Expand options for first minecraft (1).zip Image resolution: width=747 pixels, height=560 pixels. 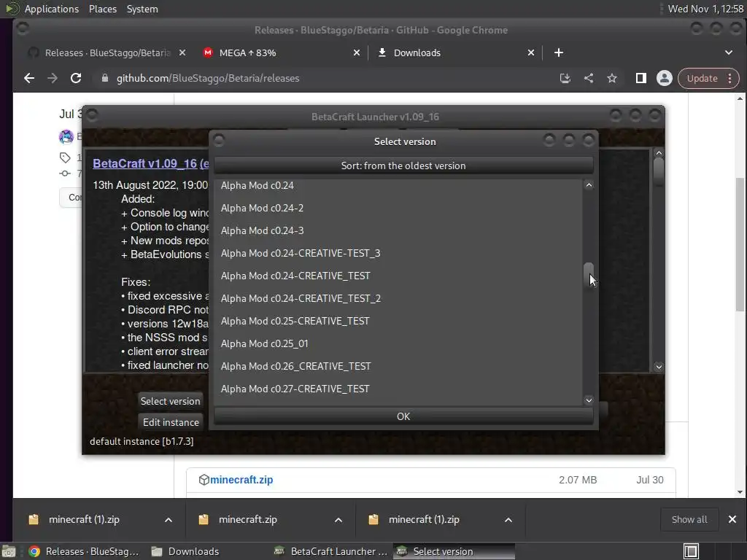coord(169,519)
